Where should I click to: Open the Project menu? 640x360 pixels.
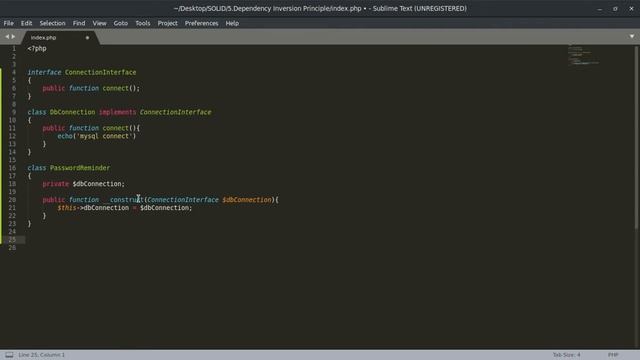[x=167, y=23]
